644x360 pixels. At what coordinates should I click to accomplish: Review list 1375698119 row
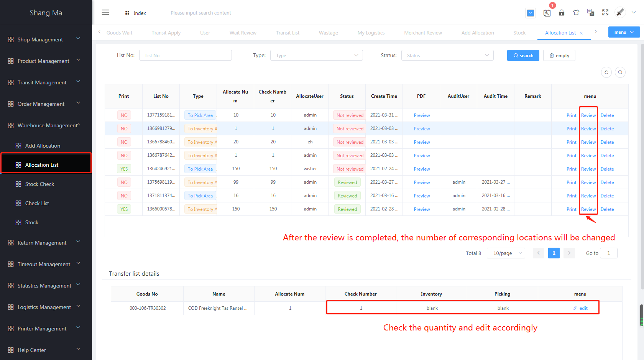click(x=588, y=182)
